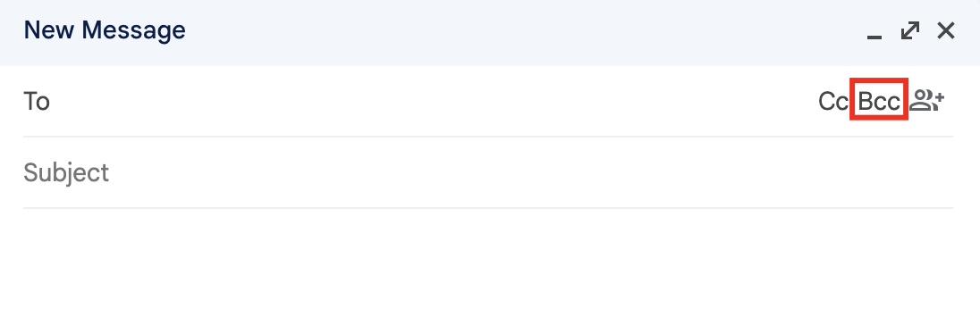Add Bcc recipients

[879, 101]
